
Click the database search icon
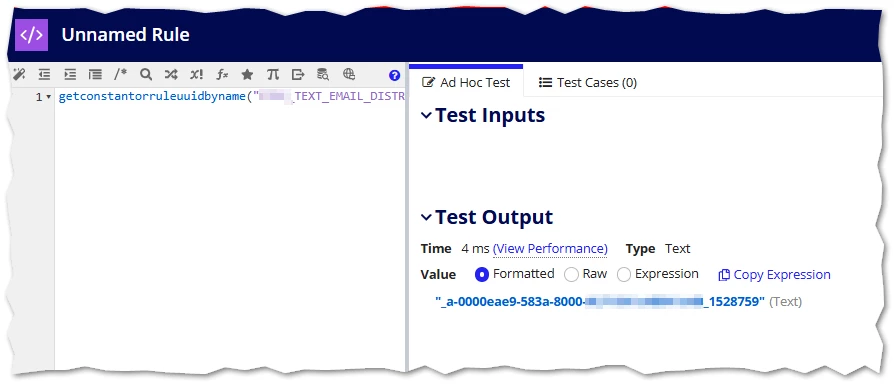[323, 74]
